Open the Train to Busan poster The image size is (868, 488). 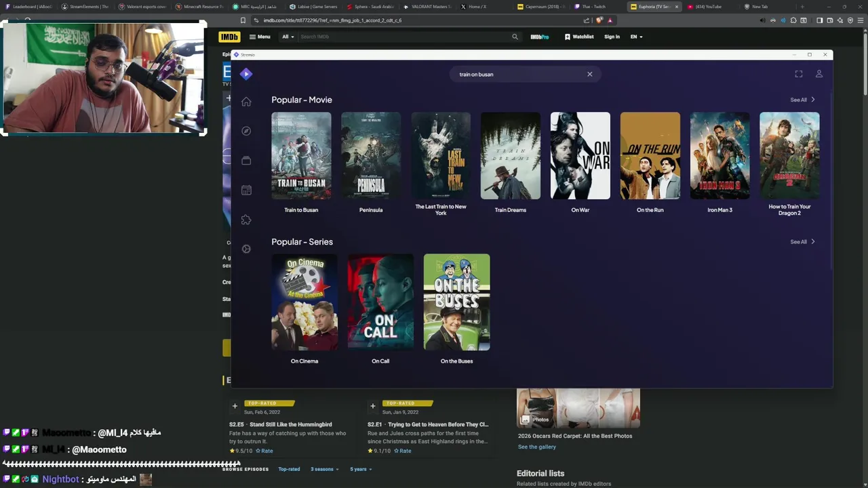(x=301, y=156)
